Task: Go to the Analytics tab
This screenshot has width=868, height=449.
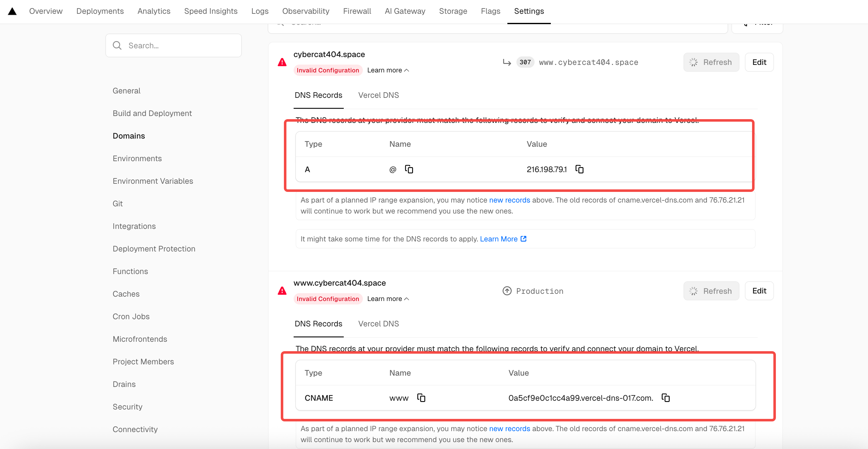Action: (x=154, y=11)
